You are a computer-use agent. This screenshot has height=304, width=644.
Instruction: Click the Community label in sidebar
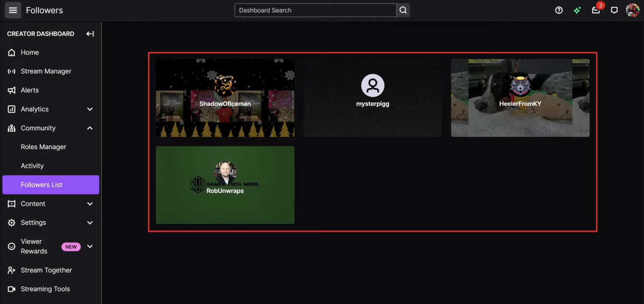(x=38, y=128)
